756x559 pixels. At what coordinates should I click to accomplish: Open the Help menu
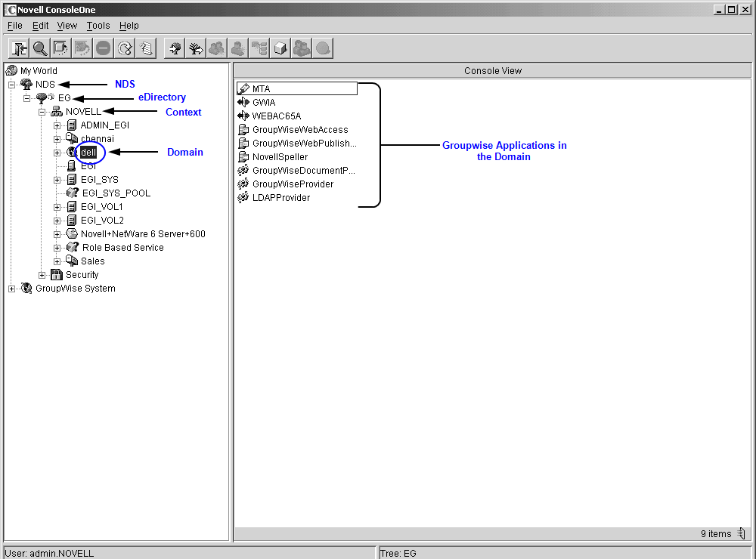[129, 26]
